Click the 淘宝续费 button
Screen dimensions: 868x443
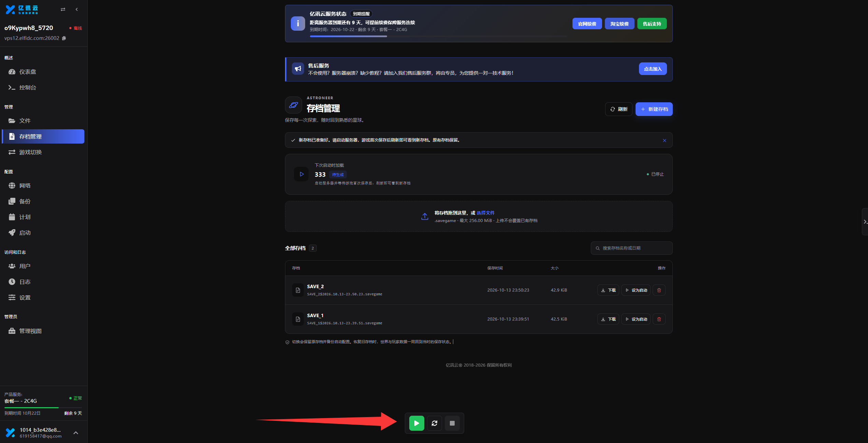[x=620, y=24]
